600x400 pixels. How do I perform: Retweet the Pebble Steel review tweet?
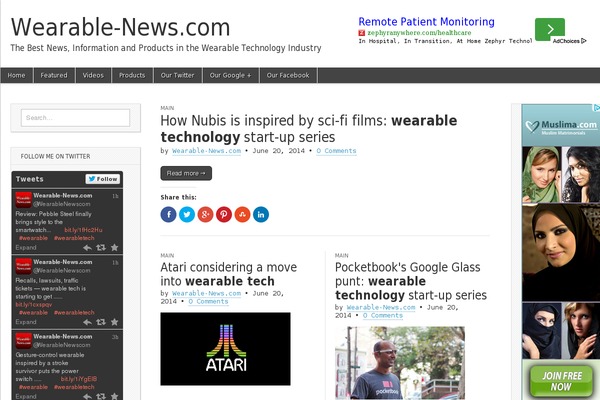(x=101, y=248)
